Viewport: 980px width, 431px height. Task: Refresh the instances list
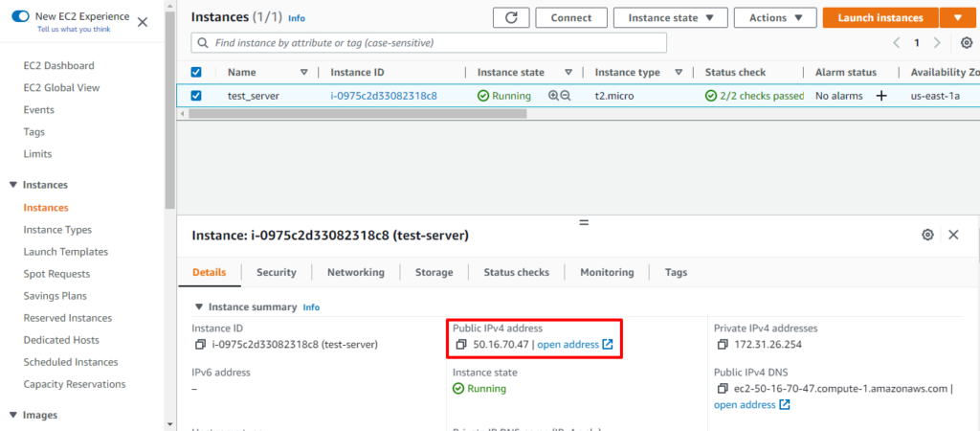[x=511, y=17]
